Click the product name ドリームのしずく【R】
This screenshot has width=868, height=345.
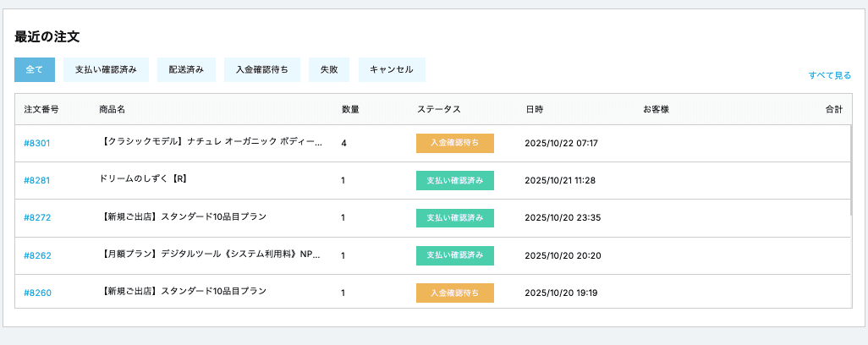coord(142,179)
